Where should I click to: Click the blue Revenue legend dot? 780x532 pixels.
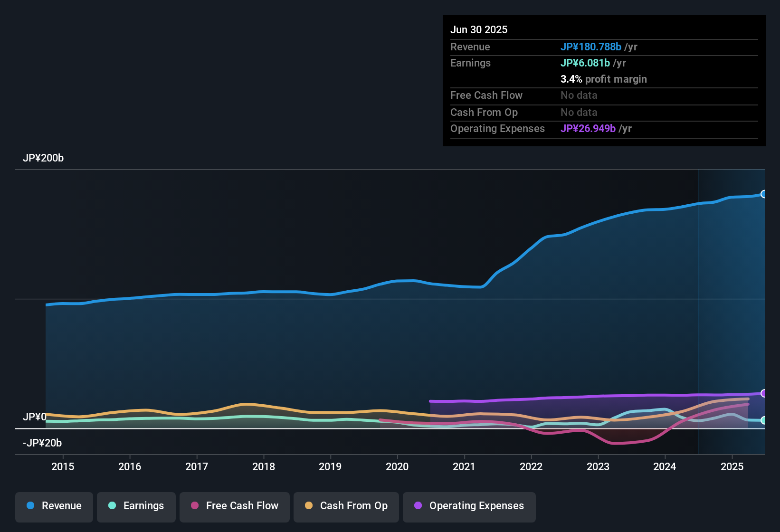coord(30,506)
